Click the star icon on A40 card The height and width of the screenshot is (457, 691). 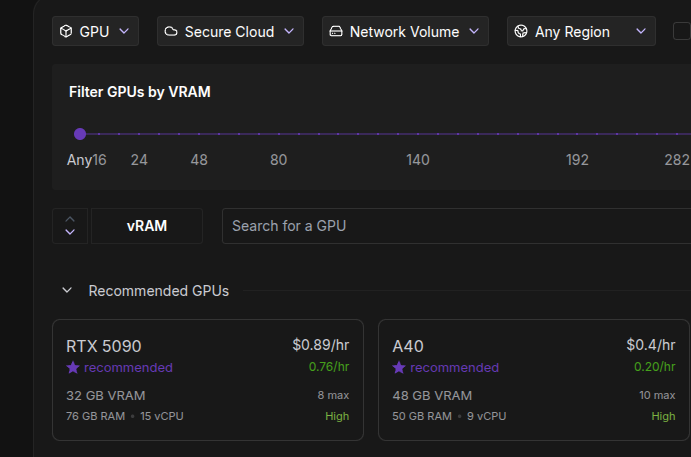point(398,367)
